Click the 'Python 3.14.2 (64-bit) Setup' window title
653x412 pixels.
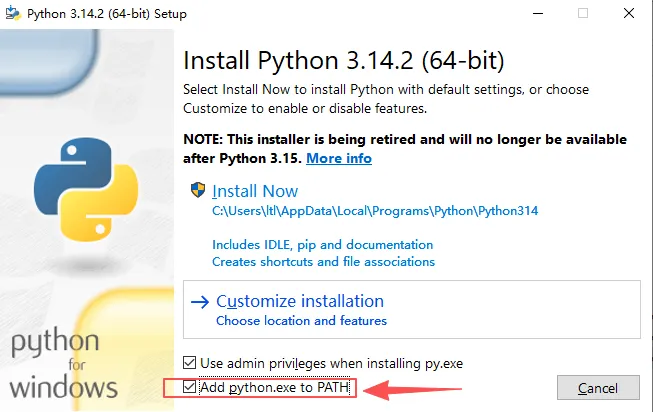click(x=107, y=14)
